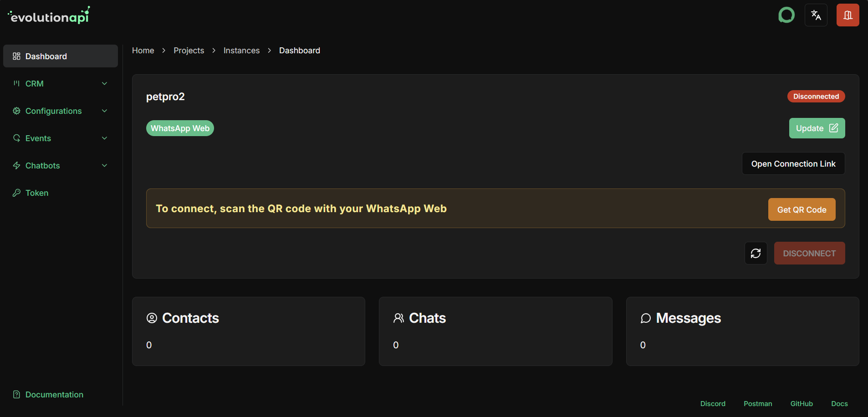Image resolution: width=868 pixels, height=417 pixels.
Task: Navigate to Instances breadcrumb
Action: 241,50
